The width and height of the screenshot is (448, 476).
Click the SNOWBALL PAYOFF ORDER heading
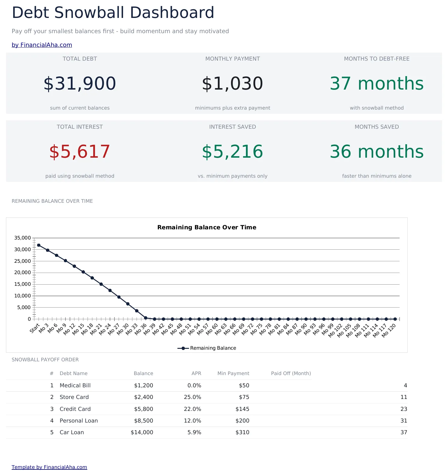point(45,360)
